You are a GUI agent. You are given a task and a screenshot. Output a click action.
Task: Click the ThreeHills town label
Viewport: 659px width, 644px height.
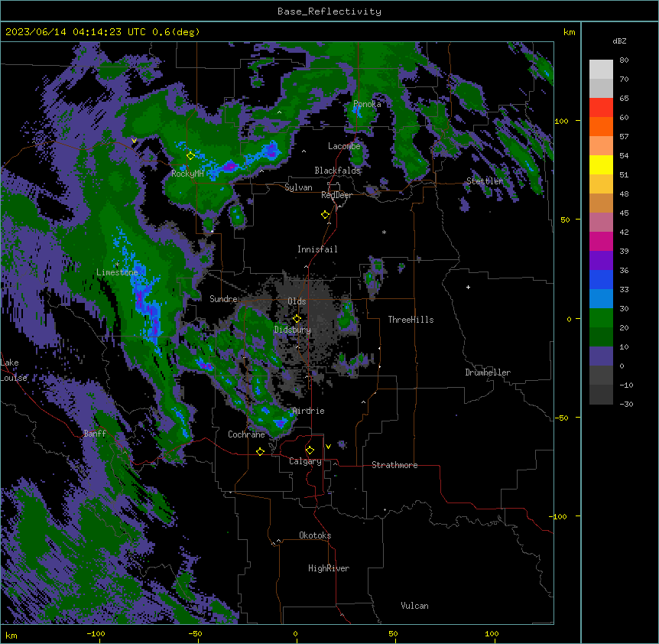tap(411, 320)
